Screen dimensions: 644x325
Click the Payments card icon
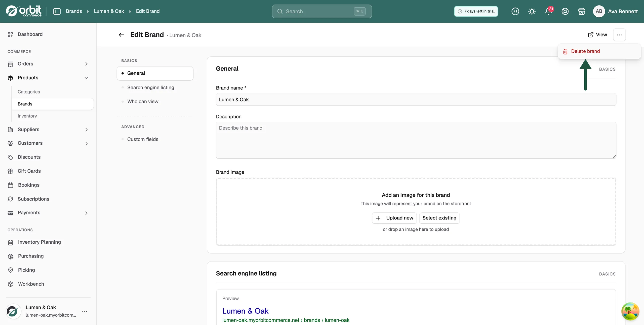point(10,213)
